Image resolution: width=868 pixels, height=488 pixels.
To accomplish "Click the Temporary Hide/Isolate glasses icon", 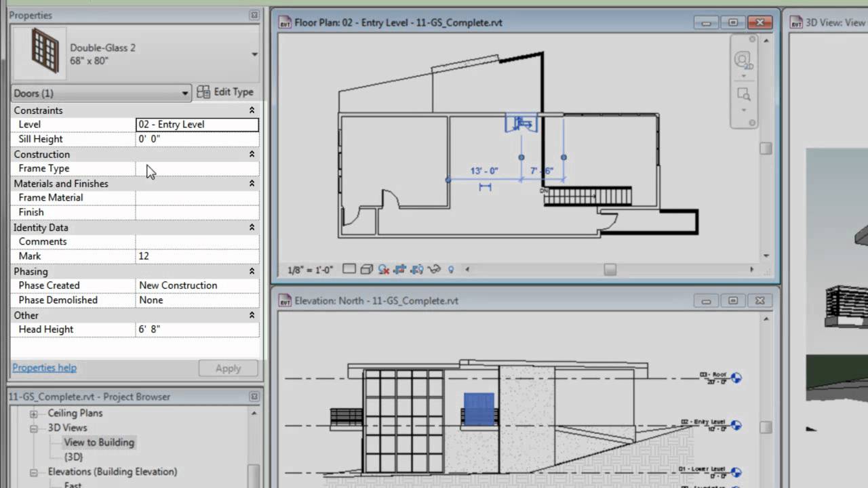I will [434, 269].
